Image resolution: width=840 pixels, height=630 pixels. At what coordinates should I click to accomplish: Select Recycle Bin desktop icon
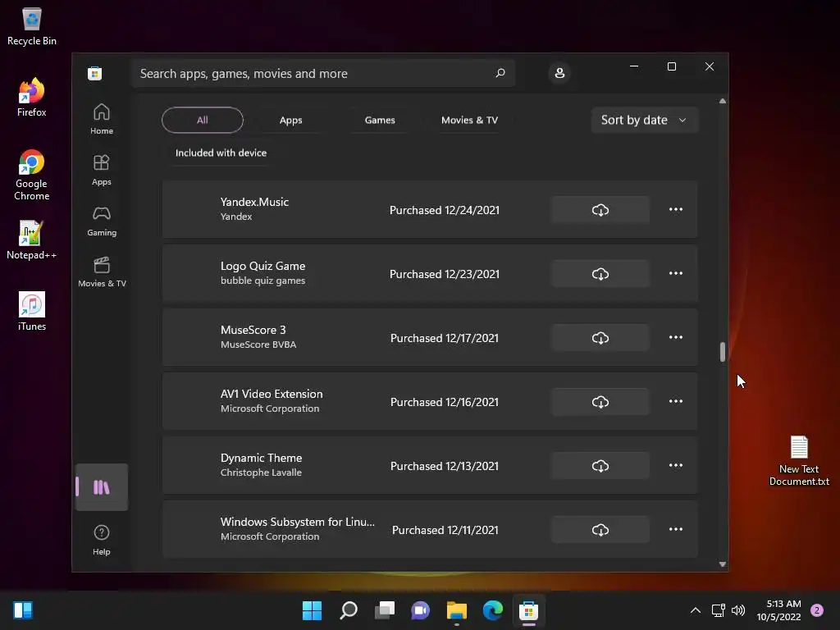point(32,27)
